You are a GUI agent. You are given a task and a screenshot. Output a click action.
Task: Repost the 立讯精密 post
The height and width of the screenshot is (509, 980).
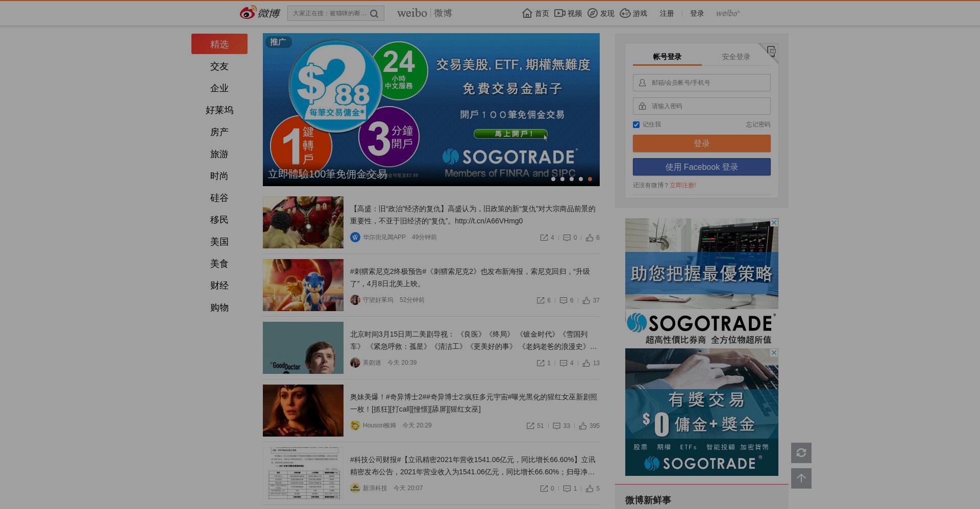tap(544, 489)
